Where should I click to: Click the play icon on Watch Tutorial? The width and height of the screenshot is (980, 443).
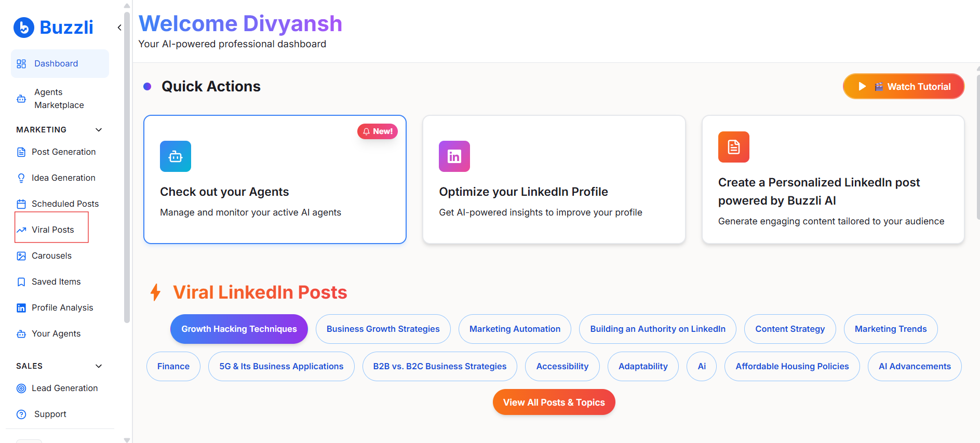coord(862,86)
